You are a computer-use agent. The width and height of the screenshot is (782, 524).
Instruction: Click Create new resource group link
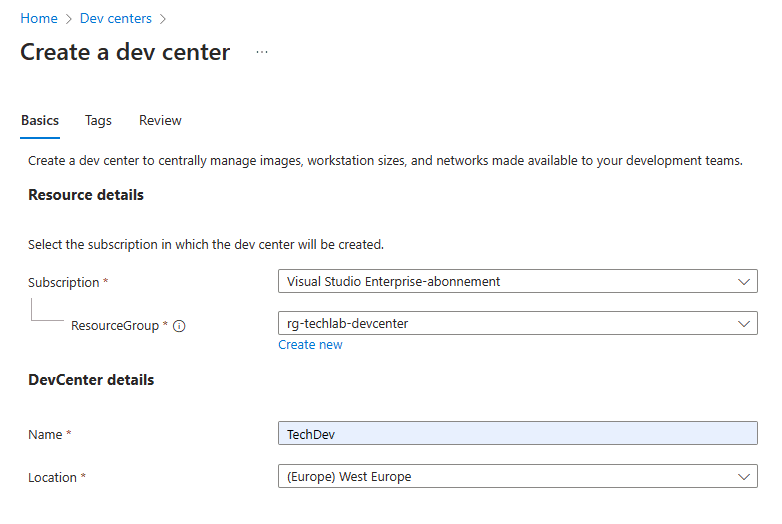click(x=310, y=345)
